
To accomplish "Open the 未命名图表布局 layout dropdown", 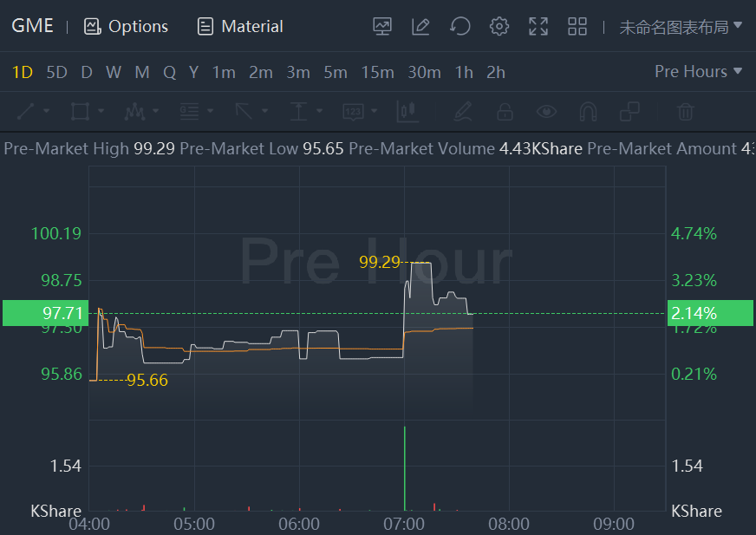I will [x=681, y=26].
